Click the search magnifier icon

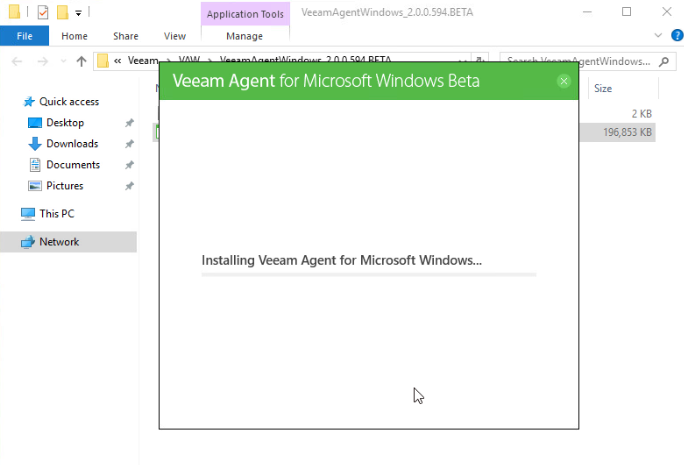[664, 62]
